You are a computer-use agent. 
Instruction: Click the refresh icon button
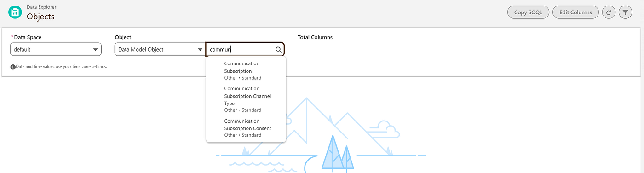(609, 12)
